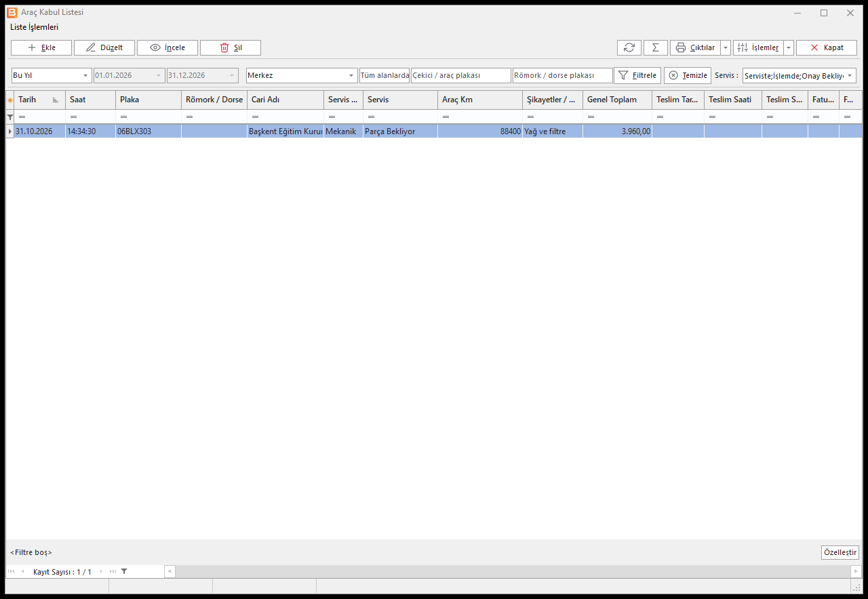Open the dropdown arrow next to İşlemler
This screenshot has height=599, width=868.
coord(789,47)
